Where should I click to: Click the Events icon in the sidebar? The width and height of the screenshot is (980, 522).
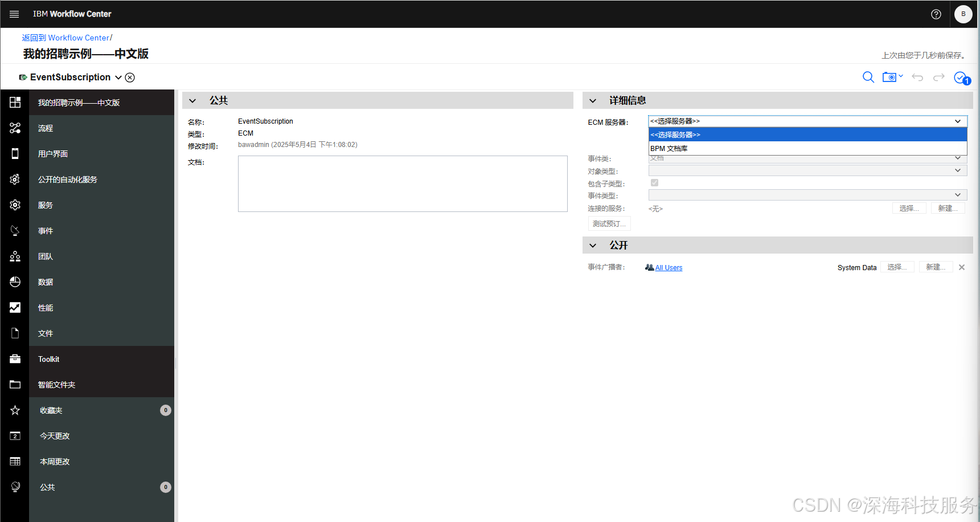(x=15, y=231)
